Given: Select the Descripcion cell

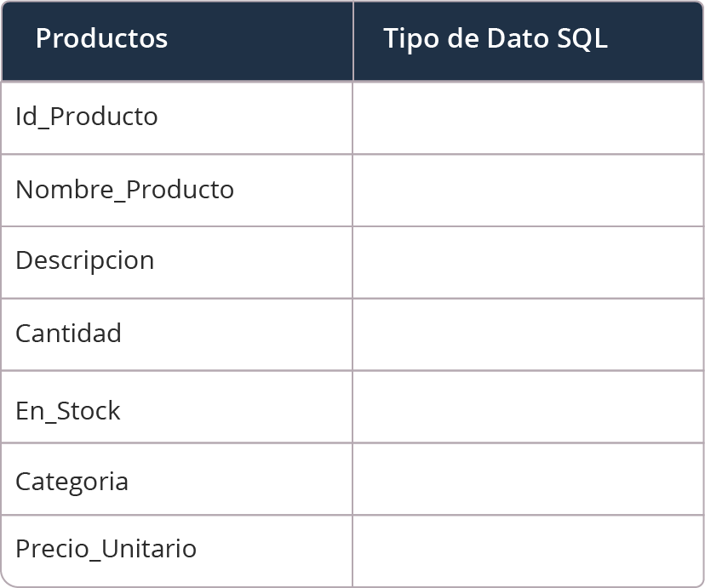Looking at the screenshot, I should pyautogui.click(x=177, y=262).
